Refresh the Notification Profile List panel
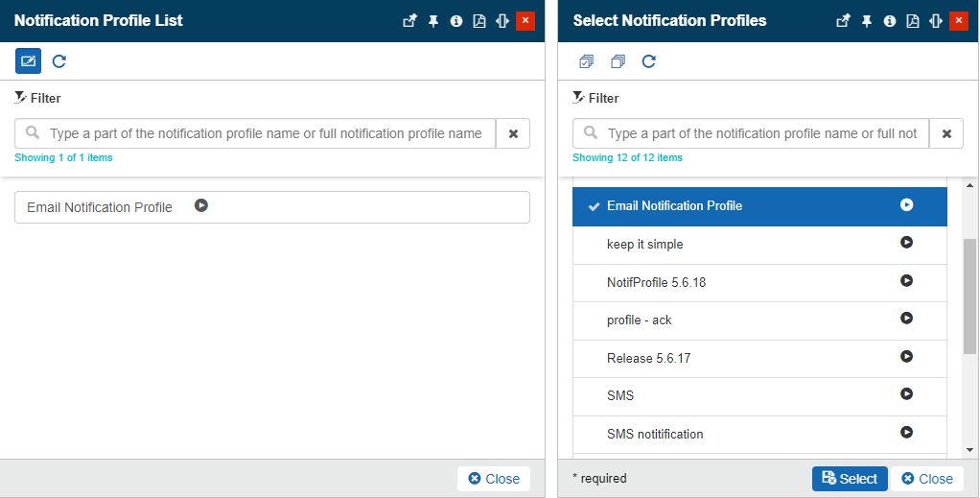The width and height of the screenshot is (980, 498). (x=59, y=61)
